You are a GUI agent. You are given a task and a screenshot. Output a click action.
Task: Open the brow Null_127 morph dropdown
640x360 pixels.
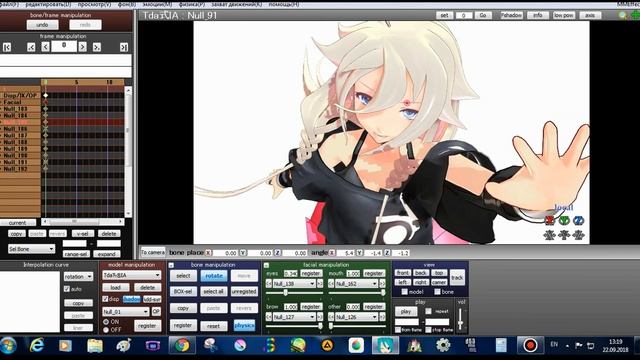pos(293,317)
